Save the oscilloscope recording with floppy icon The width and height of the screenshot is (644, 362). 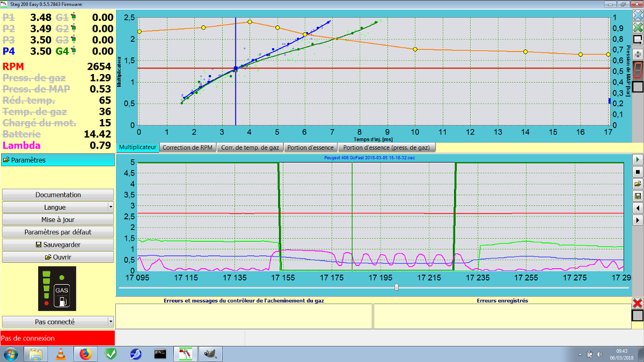pos(638,196)
